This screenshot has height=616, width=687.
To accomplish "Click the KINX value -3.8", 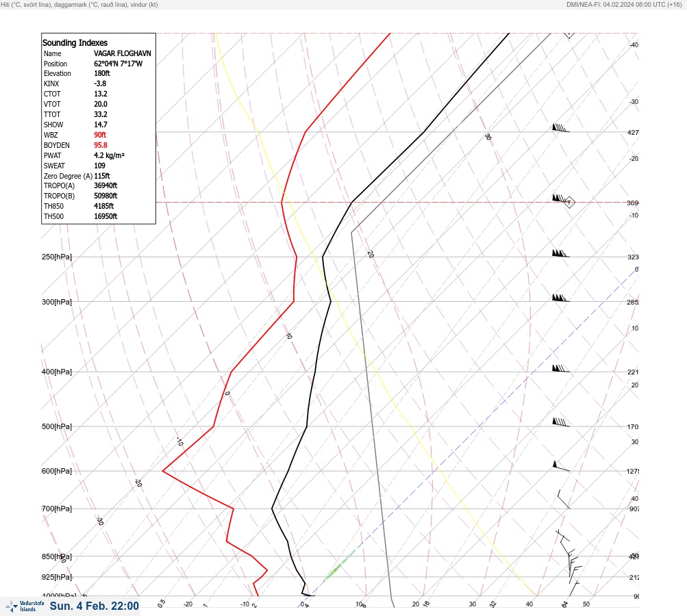I will pyautogui.click(x=100, y=84).
